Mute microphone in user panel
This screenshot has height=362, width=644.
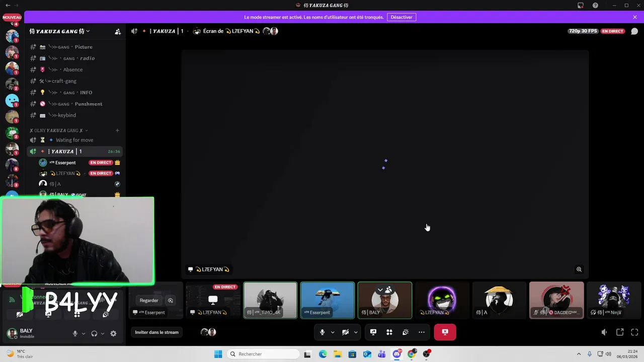pyautogui.click(x=75, y=333)
